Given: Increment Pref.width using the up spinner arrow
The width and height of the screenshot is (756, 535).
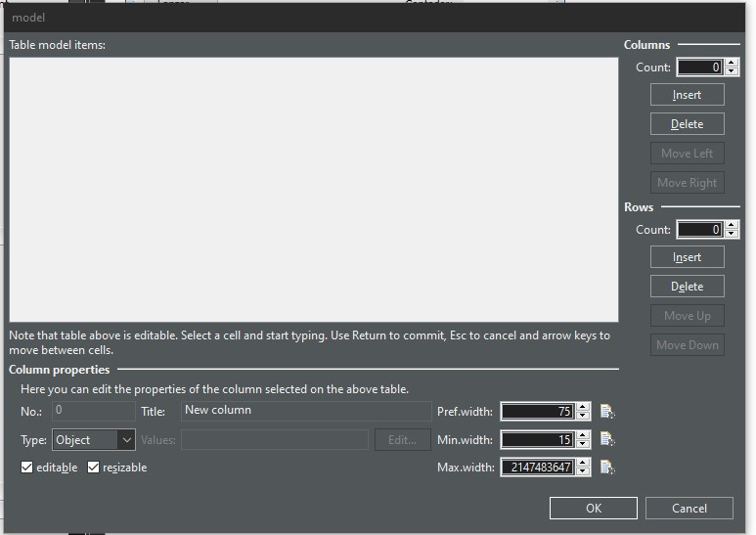Looking at the screenshot, I should [583, 407].
